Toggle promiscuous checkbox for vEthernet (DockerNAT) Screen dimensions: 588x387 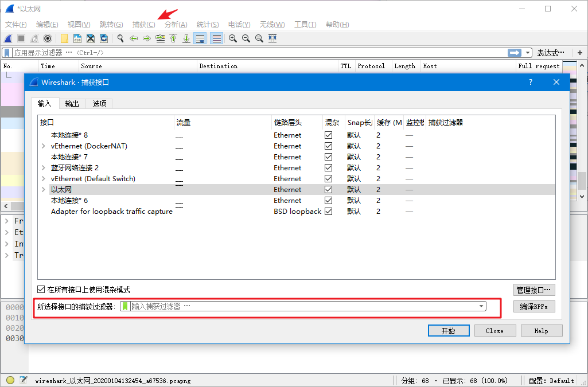(x=329, y=146)
